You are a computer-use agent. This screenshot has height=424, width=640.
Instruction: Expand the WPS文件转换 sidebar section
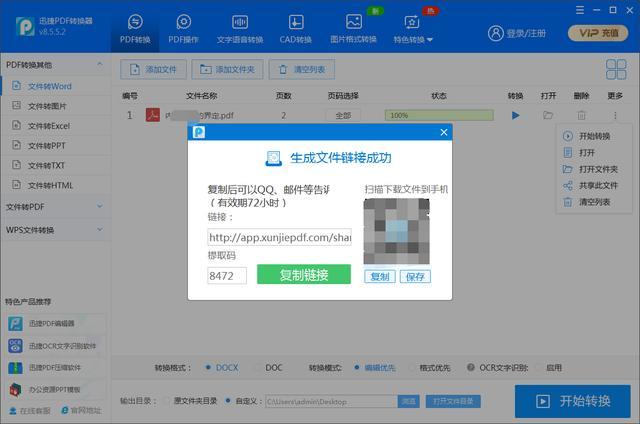[x=54, y=230]
